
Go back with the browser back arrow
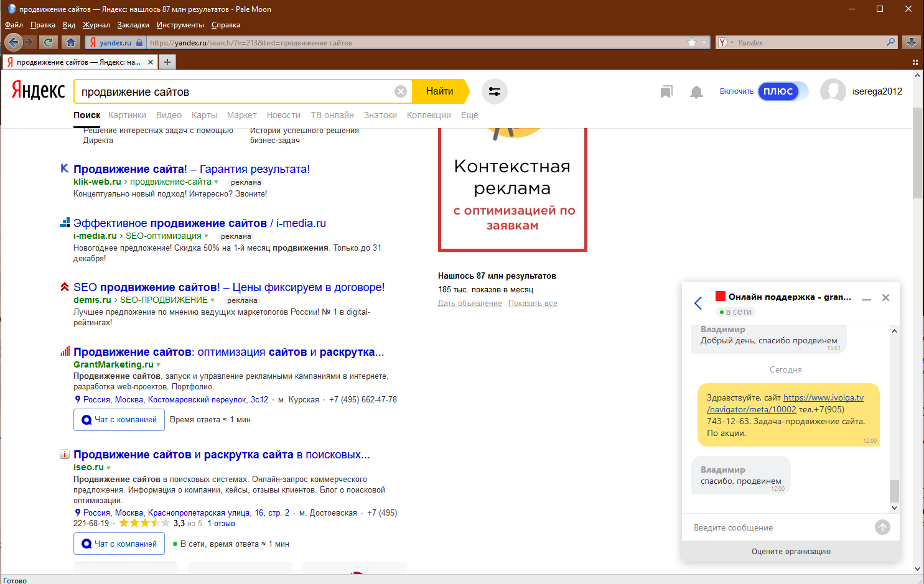pyautogui.click(x=14, y=42)
